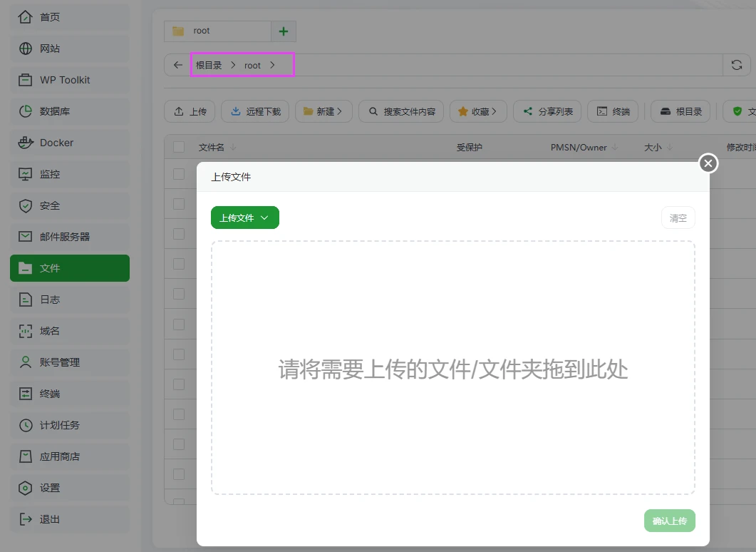The height and width of the screenshot is (552, 756).
Task: Toggle select-all checkbox in header
Action: [179, 147]
